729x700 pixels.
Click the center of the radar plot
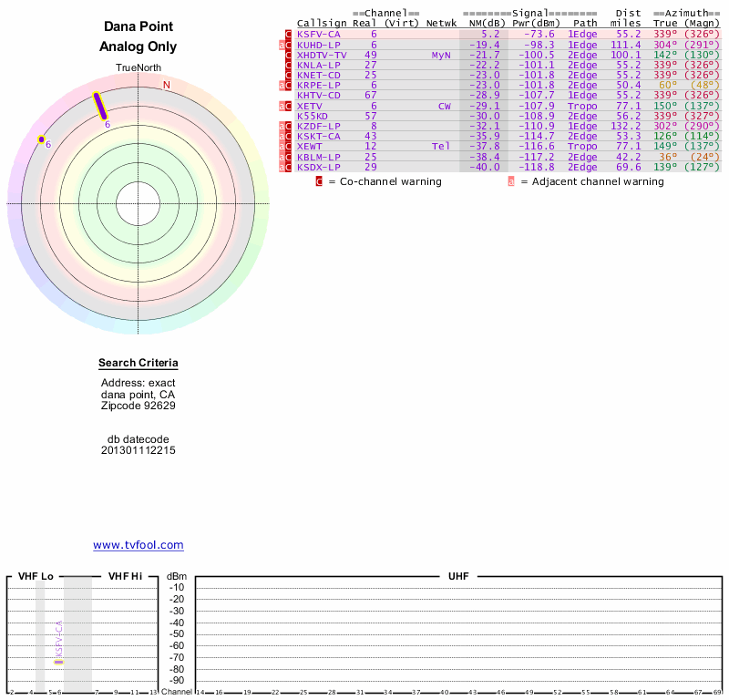pyautogui.click(x=139, y=202)
